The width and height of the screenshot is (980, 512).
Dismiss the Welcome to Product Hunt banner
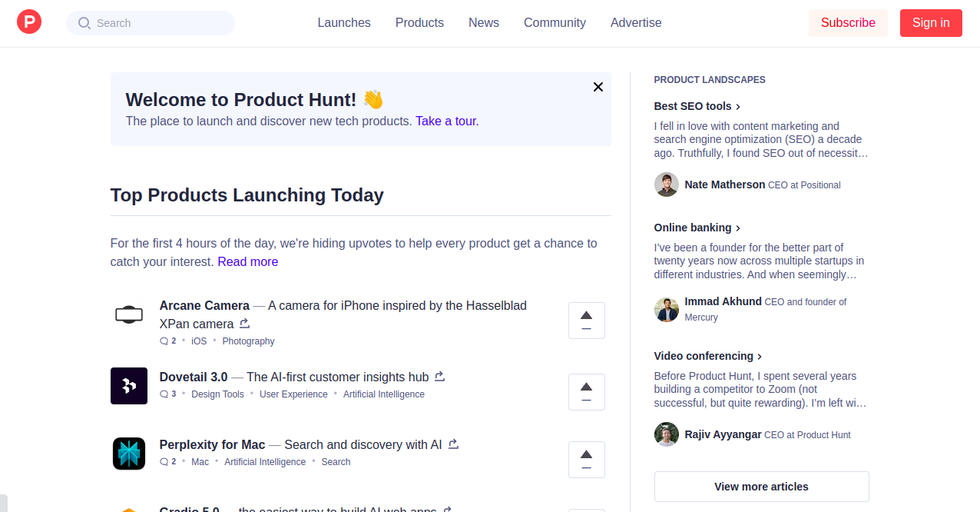pos(598,87)
